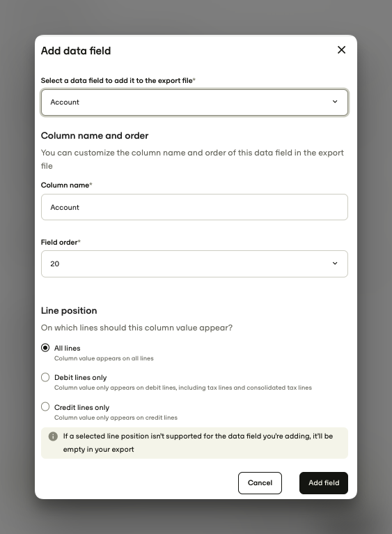Click the Select a data field label
Viewport: 392px width, 534px height.
[x=118, y=81]
